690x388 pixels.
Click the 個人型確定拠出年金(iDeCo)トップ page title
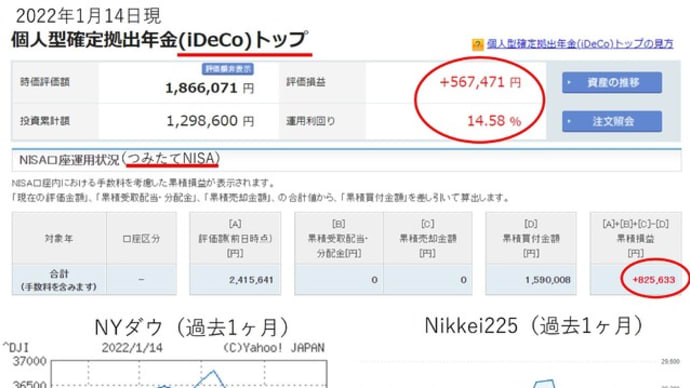coord(159,40)
